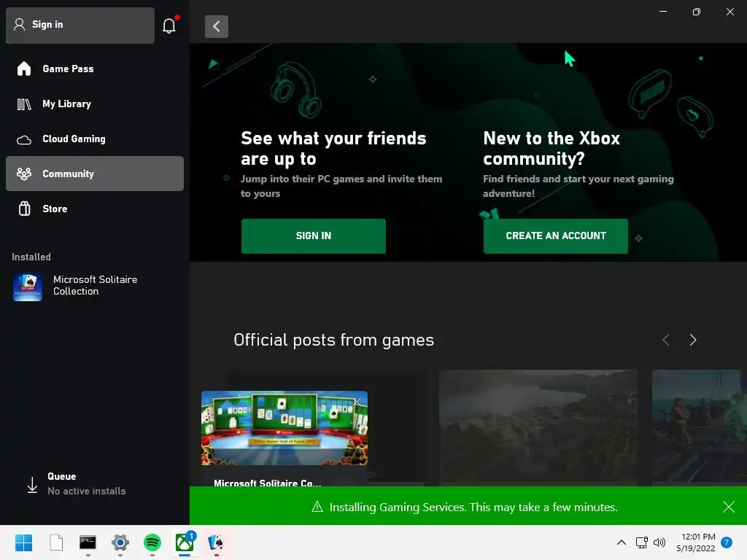The image size is (747, 560).
Task: Click the Store bag icon
Action: [x=24, y=209]
